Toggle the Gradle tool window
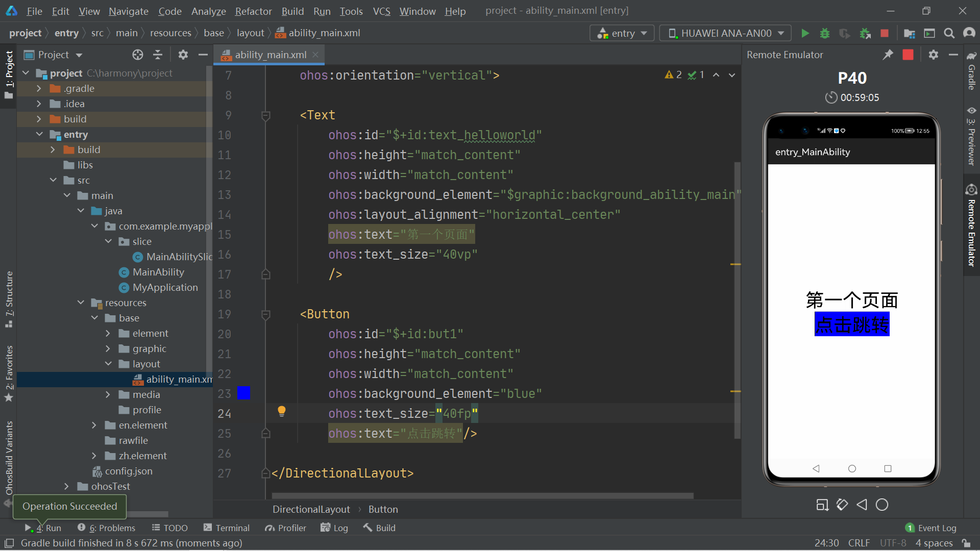Viewport: 980px width, 551px height. pos(971,71)
